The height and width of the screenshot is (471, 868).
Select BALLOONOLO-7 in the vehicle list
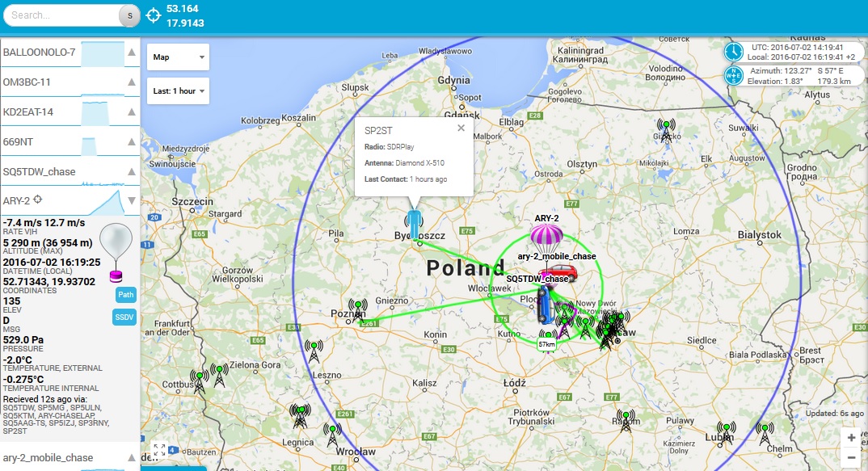(x=39, y=53)
